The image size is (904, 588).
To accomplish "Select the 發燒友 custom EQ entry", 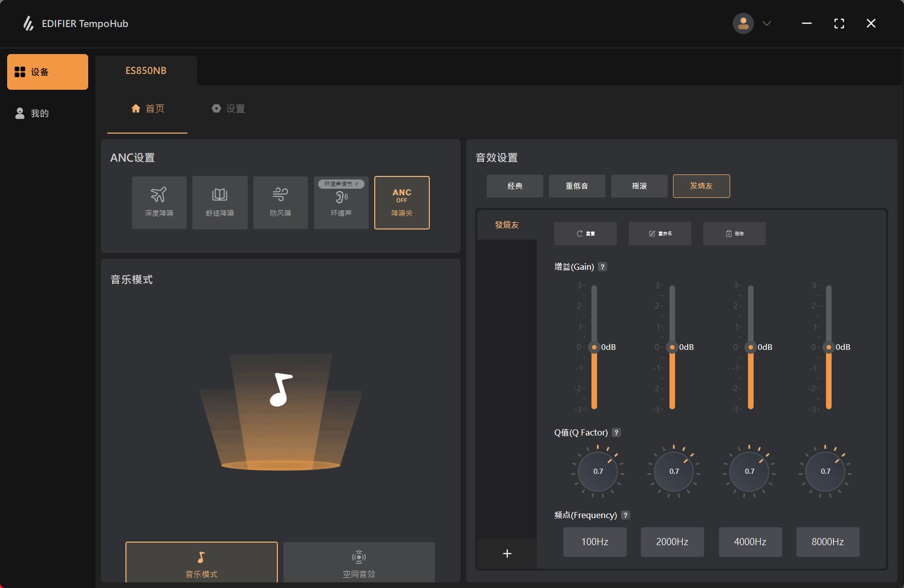I will coord(507,225).
